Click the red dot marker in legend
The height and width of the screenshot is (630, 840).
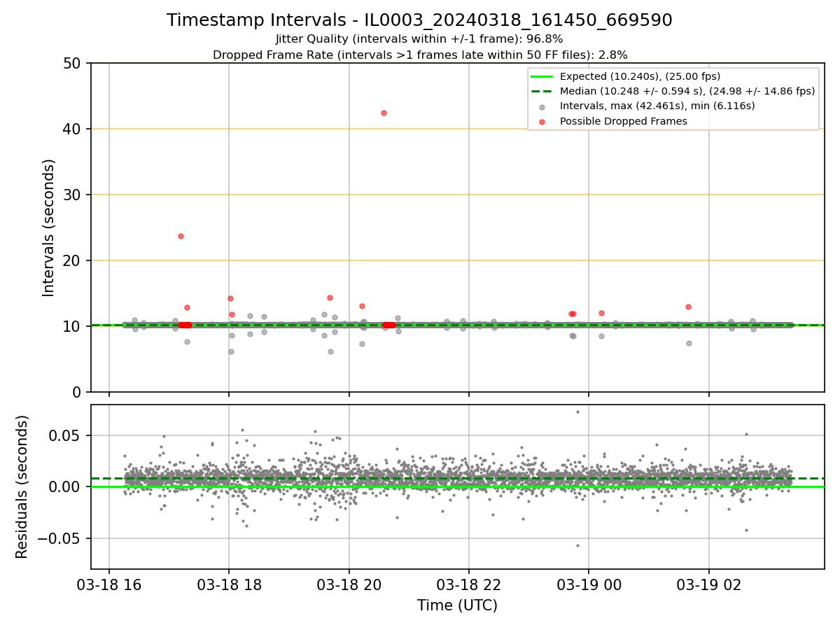point(542,121)
